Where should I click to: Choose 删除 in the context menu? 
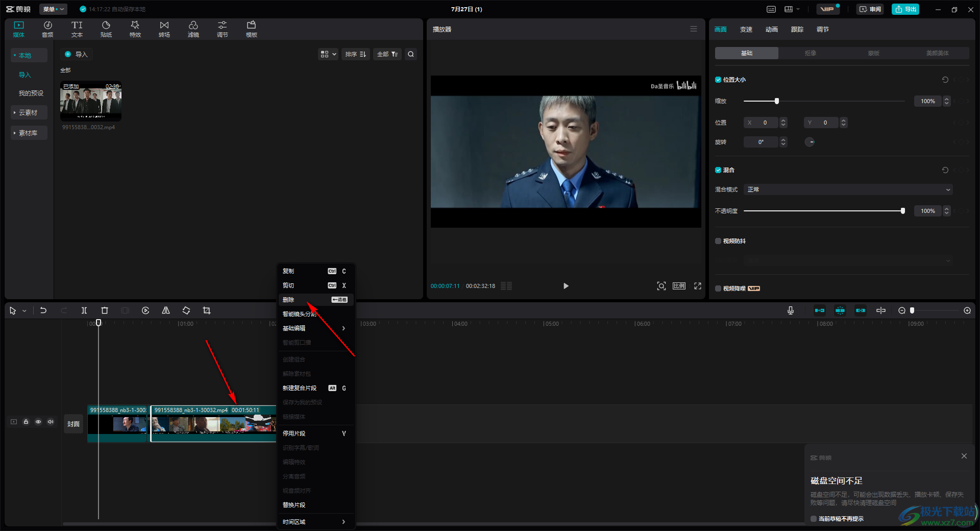click(315, 300)
